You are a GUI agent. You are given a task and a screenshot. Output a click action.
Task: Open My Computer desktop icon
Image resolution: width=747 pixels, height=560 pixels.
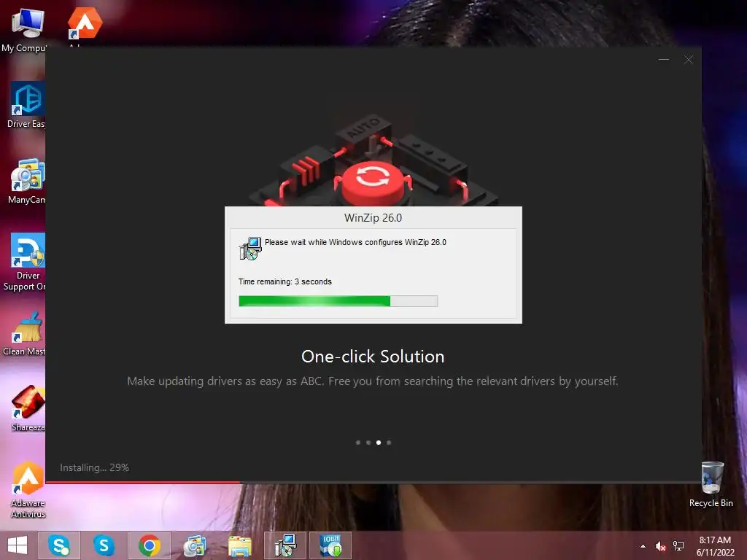pos(26,28)
